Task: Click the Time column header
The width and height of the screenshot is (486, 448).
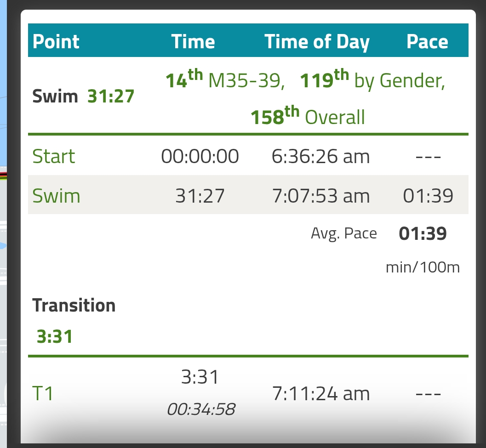Action: (x=193, y=41)
